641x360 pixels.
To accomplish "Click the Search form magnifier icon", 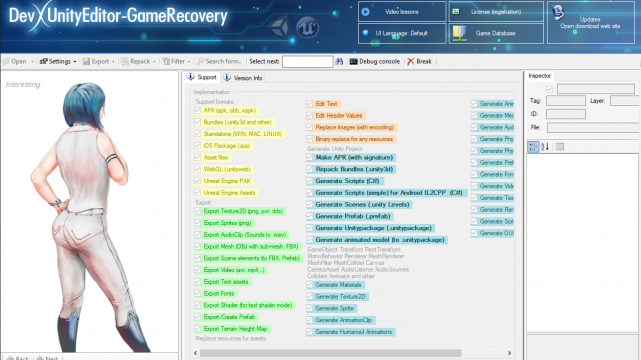I will (x=200, y=61).
